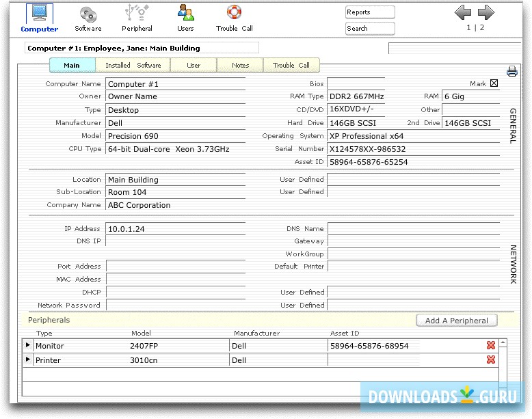Click the Add A Peripheral button

coord(456,321)
